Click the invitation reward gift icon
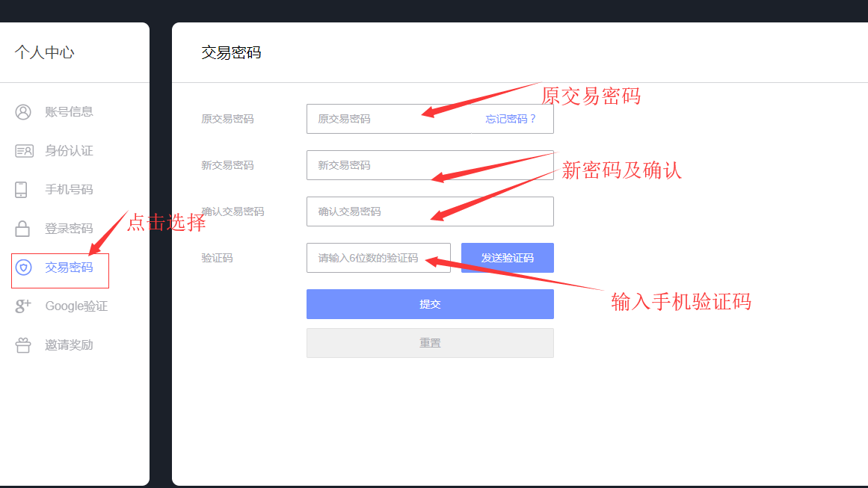 pyautogui.click(x=23, y=345)
